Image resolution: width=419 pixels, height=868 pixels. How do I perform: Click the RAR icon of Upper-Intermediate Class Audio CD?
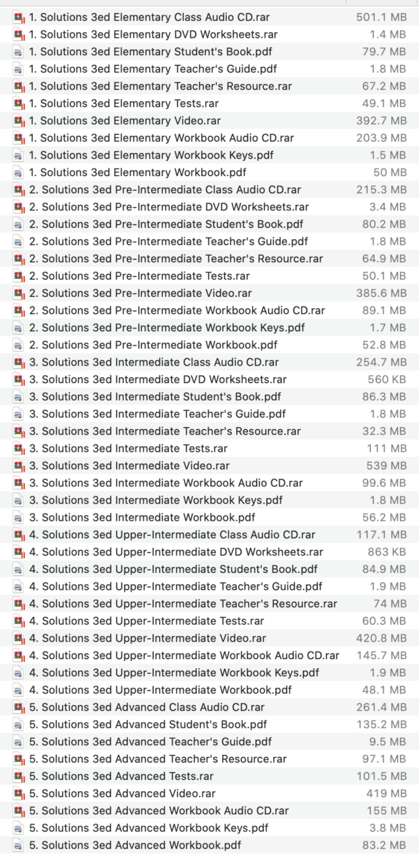18,535
